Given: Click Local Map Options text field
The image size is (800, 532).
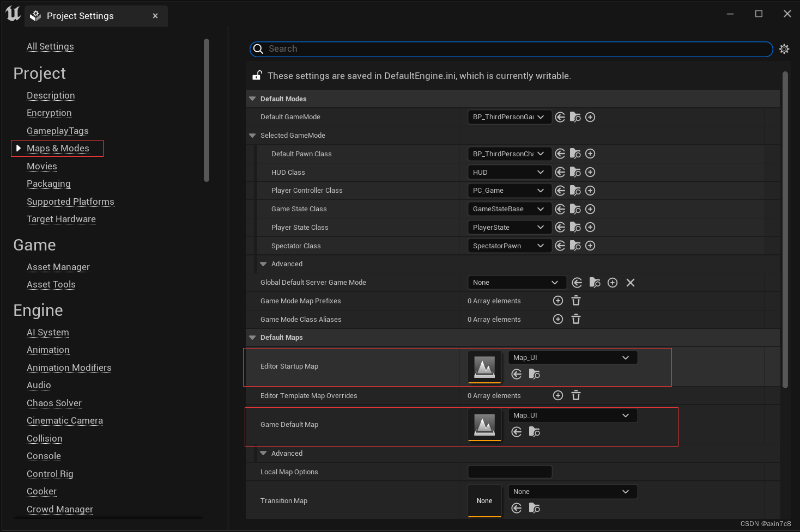Looking at the screenshot, I should (x=510, y=472).
